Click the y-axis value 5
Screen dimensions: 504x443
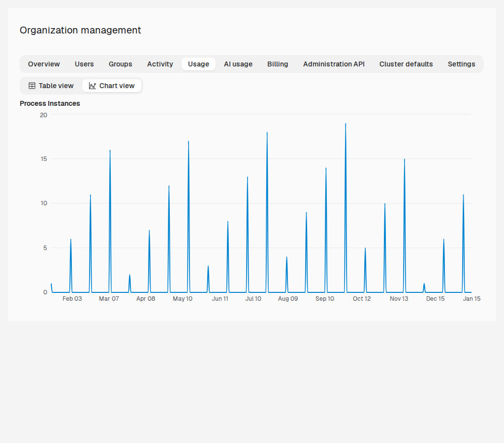coord(45,248)
